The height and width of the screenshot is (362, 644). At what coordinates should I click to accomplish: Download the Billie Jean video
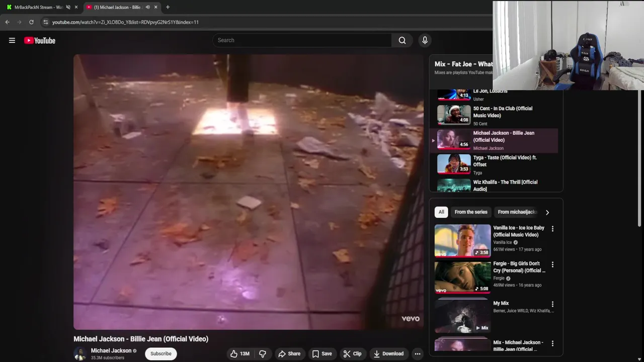tap(388, 354)
